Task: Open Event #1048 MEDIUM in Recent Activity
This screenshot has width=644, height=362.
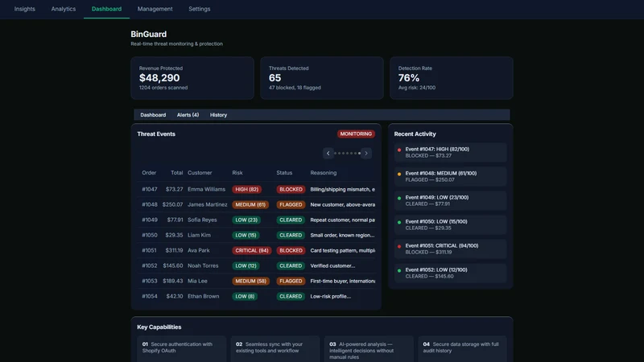Action: (x=450, y=176)
